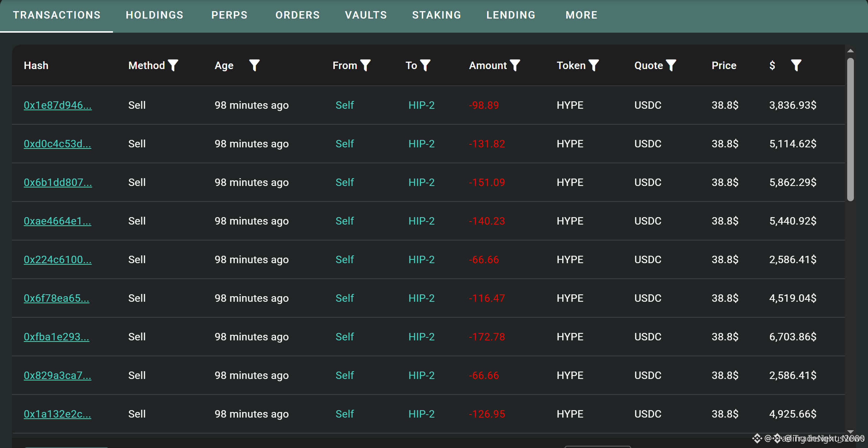Switch to the Perps tab
The image size is (868, 448).
click(x=229, y=15)
